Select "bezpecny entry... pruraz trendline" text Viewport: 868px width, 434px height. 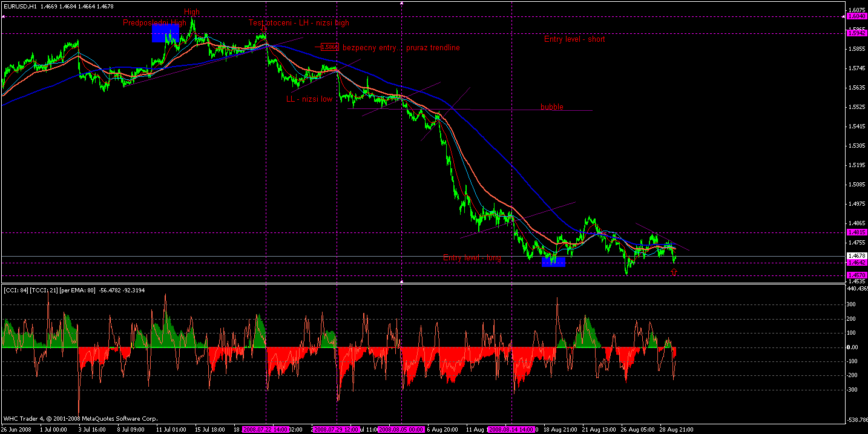tap(401, 47)
